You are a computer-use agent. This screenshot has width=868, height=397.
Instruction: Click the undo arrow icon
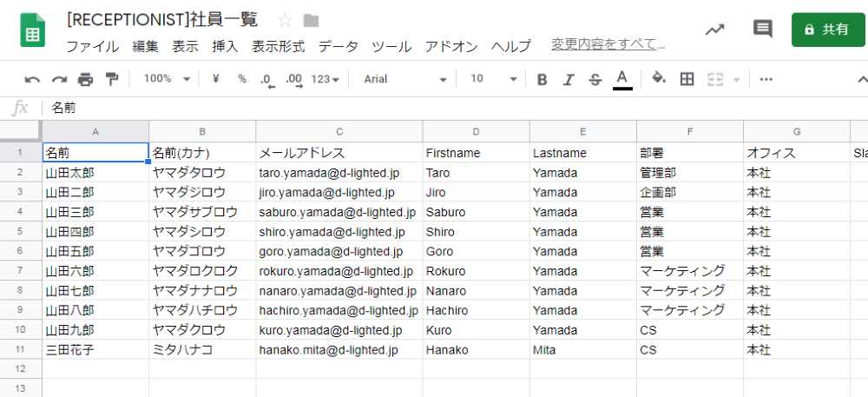point(32,79)
